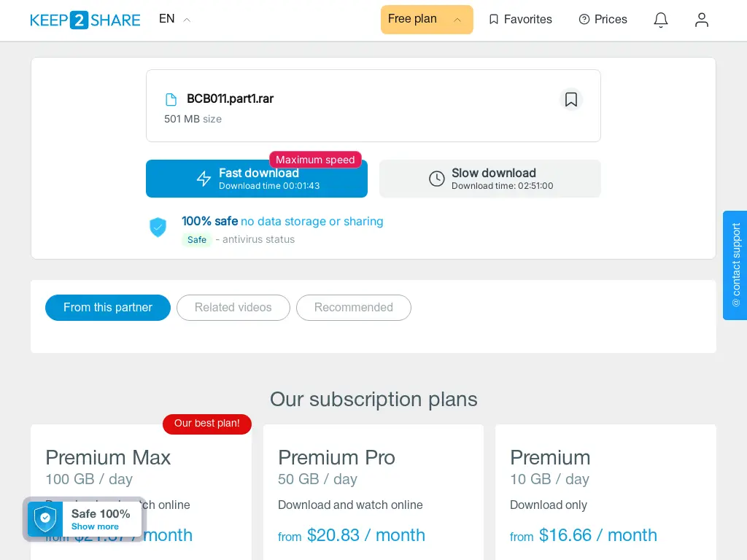This screenshot has height=560, width=747.
Task: Switch to the Related videos tab
Action: tap(233, 308)
